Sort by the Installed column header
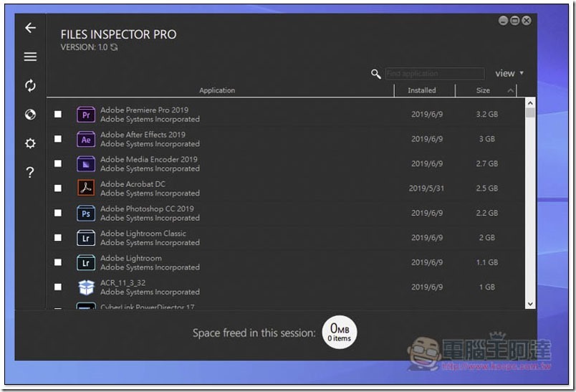The width and height of the screenshot is (576, 392). [x=422, y=90]
